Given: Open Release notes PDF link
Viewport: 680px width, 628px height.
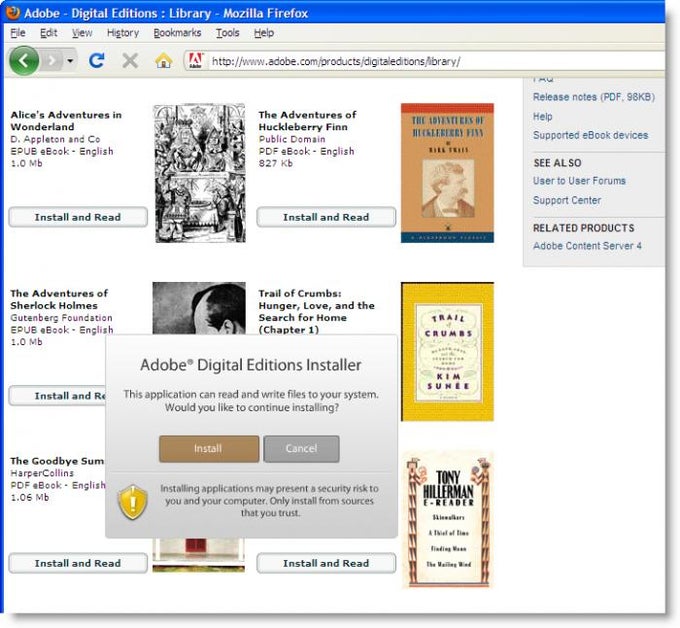Looking at the screenshot, I should click(594, 97).
